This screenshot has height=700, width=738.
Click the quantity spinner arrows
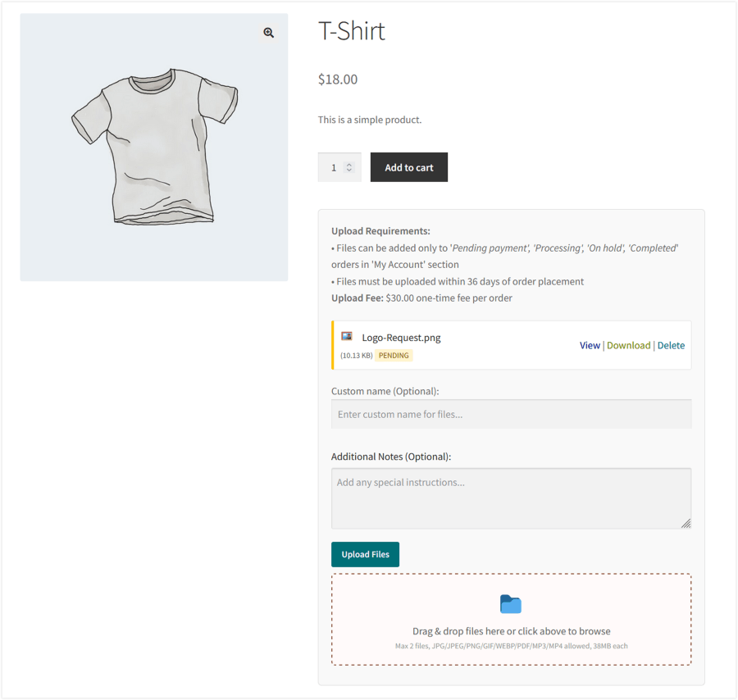click(349, 167)
